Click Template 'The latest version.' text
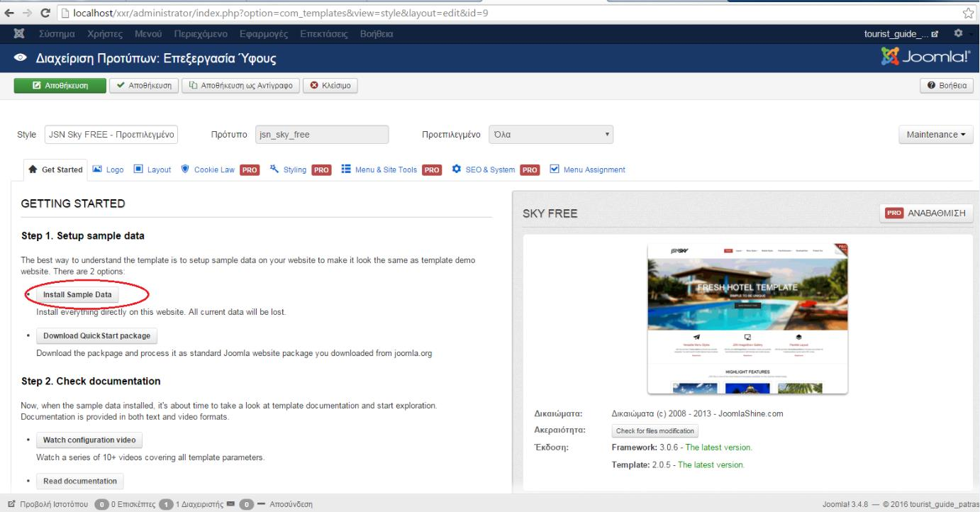The width and height of the screenshot is (980, 512). click(x=711, y=464)
